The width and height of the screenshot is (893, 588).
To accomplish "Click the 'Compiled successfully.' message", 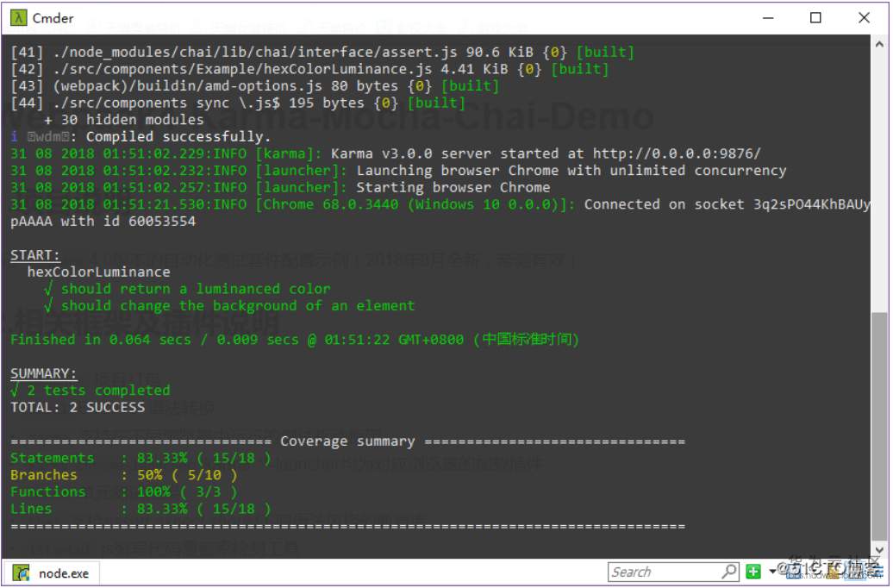I will pyautogui.click(x=178, y=137).
